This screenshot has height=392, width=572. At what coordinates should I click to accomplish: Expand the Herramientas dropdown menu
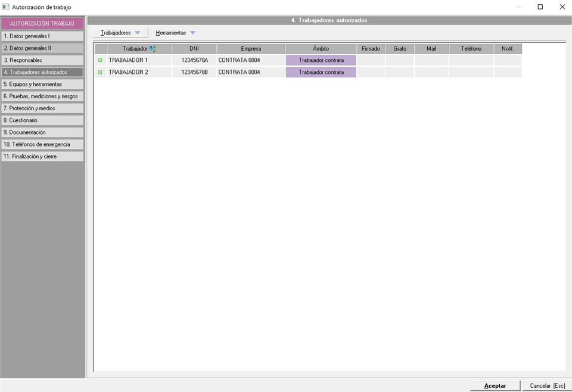pyautogui.click(x=175, y=33)
